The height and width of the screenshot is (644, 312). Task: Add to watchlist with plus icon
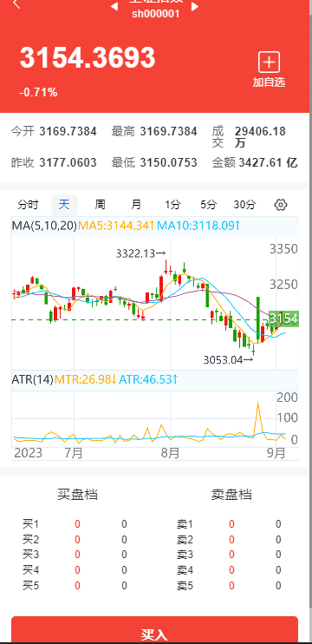tap(269, 62)
